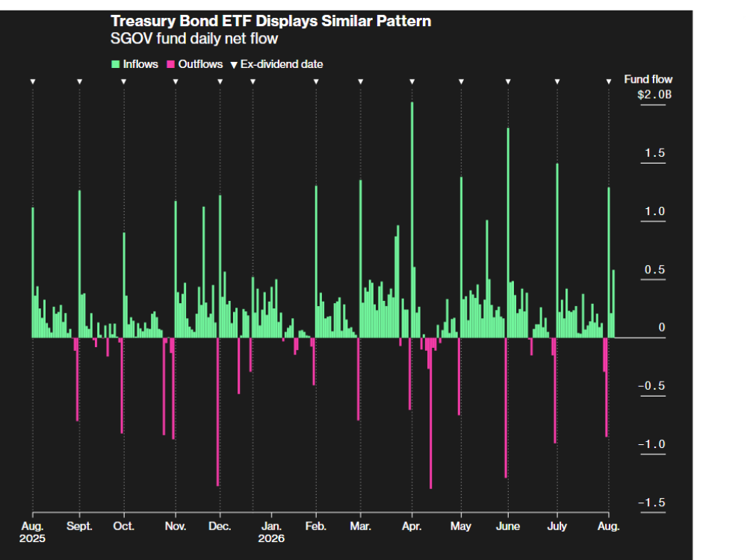Click the tallest green bar at Apr.
This screenshot has height=560, width=747.
click(412, 220)
